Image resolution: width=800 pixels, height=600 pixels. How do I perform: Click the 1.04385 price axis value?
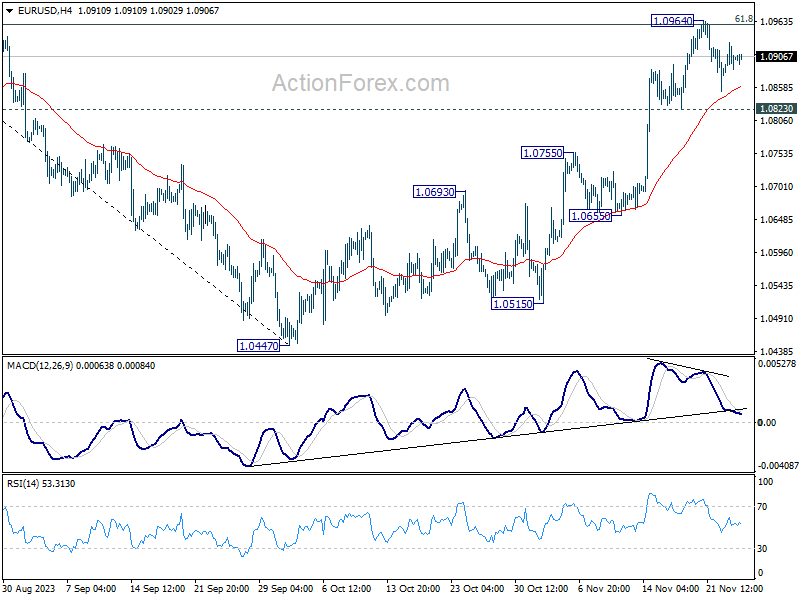coord(777,352)
